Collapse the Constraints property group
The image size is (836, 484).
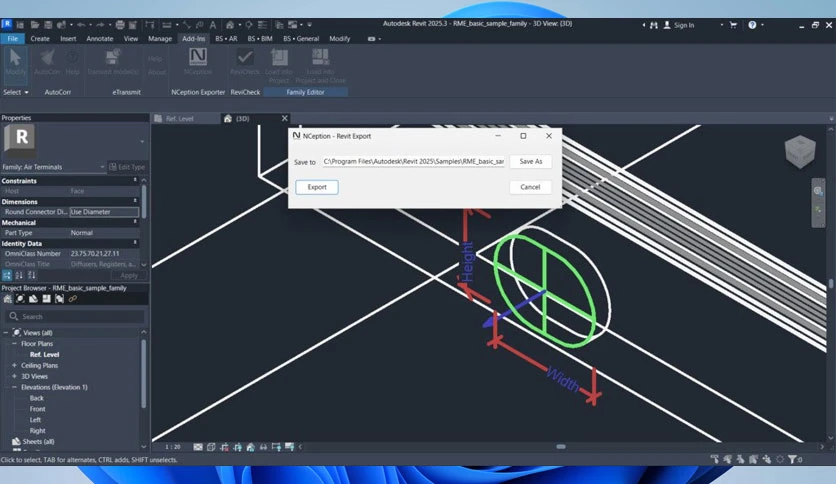point(135,181)
